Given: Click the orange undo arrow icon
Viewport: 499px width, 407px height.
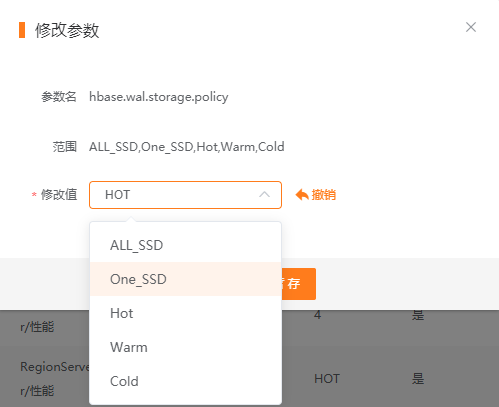Looking at the screenshot, I should tap(302, 195).
